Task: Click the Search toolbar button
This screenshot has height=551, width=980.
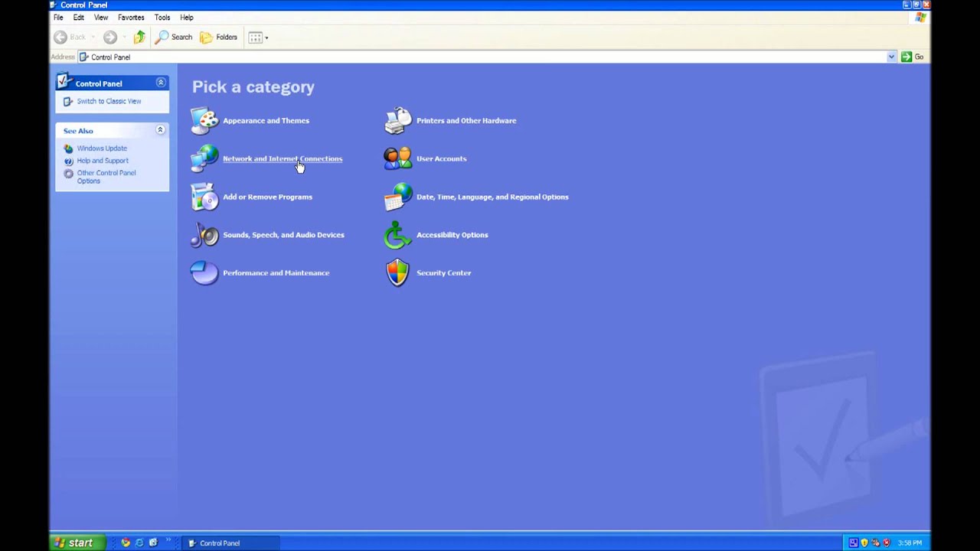Action: tap(175, 37)
